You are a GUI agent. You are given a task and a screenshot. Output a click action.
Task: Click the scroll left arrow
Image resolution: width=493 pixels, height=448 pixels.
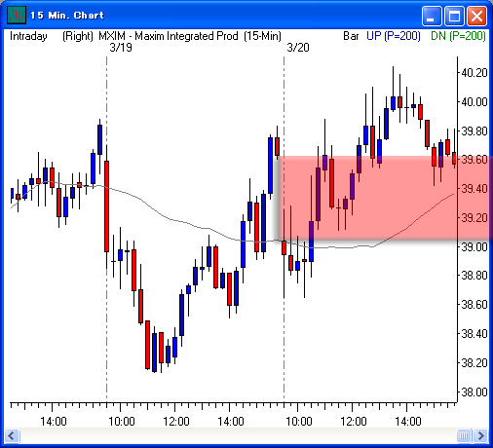pos(12,435)
